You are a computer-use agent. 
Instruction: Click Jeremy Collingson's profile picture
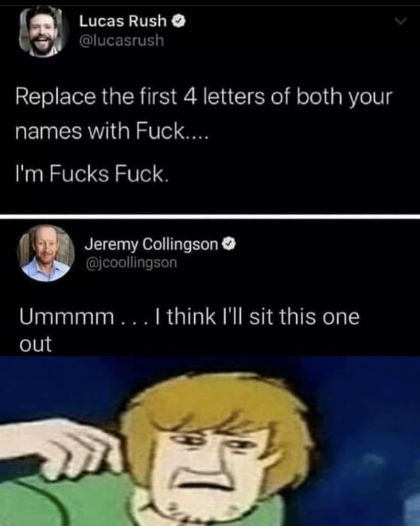(46, 253)
